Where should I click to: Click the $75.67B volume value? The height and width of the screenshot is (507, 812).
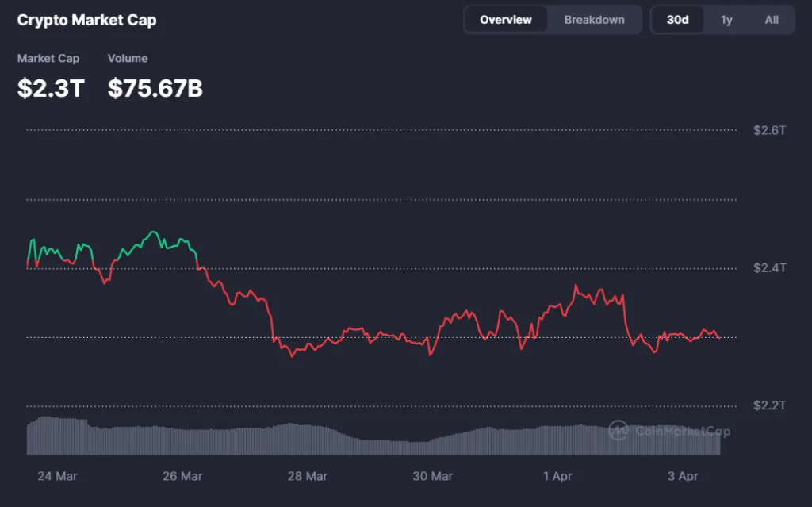point(155,89)
